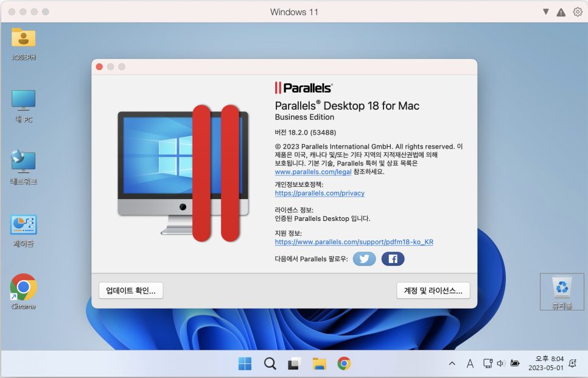Screen dimensions: 588x378
Task: Click the Parallels logo at dialog top
Action: point(303,88)
